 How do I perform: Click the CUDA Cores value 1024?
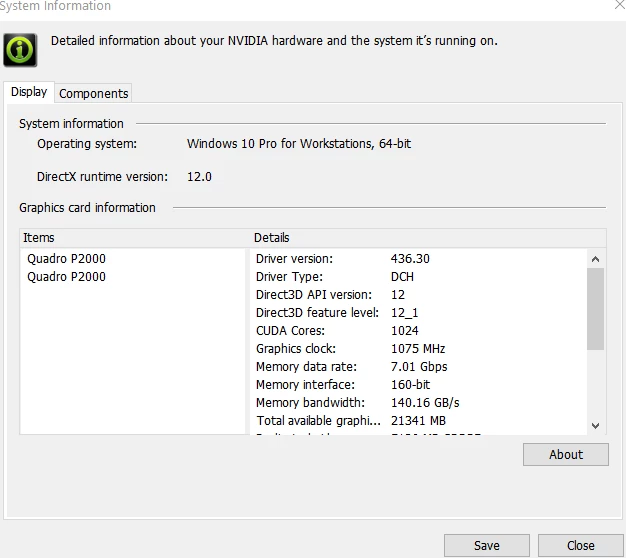(404, 330)
